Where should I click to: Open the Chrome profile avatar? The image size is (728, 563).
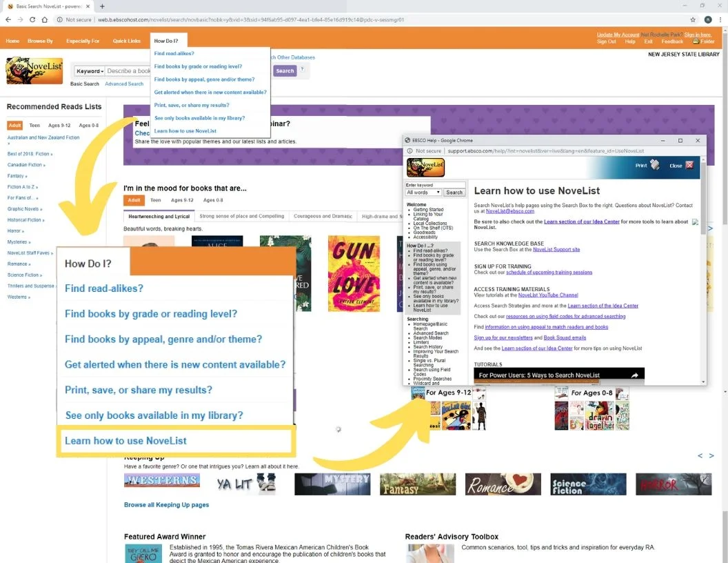708,19
